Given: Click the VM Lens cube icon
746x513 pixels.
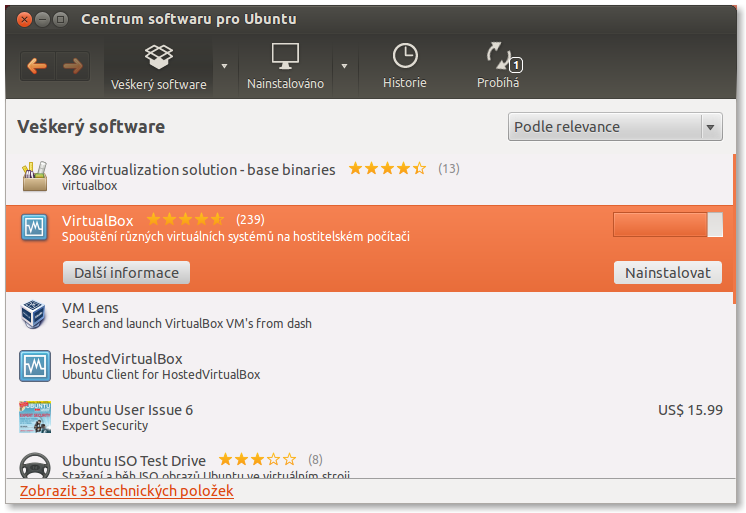Looking at the screenshot, I should [34, 315].
